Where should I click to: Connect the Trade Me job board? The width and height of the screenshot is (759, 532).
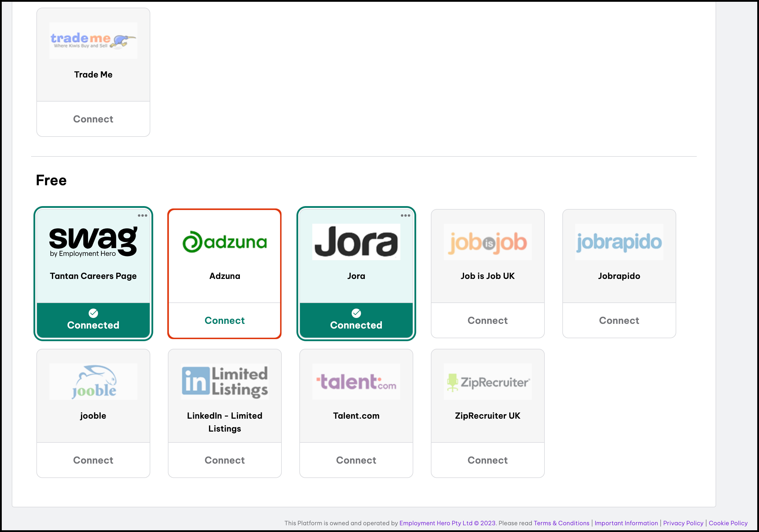[x=93, y=119]
